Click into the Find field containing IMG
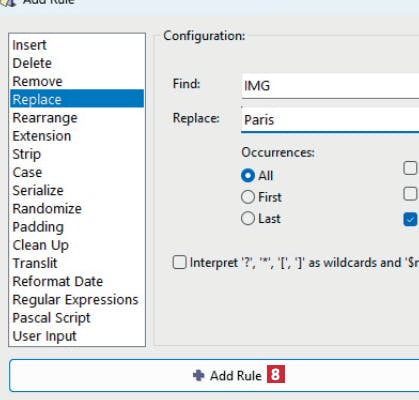The height and width of the screenshot is (400, 419). tap(330, 86)
